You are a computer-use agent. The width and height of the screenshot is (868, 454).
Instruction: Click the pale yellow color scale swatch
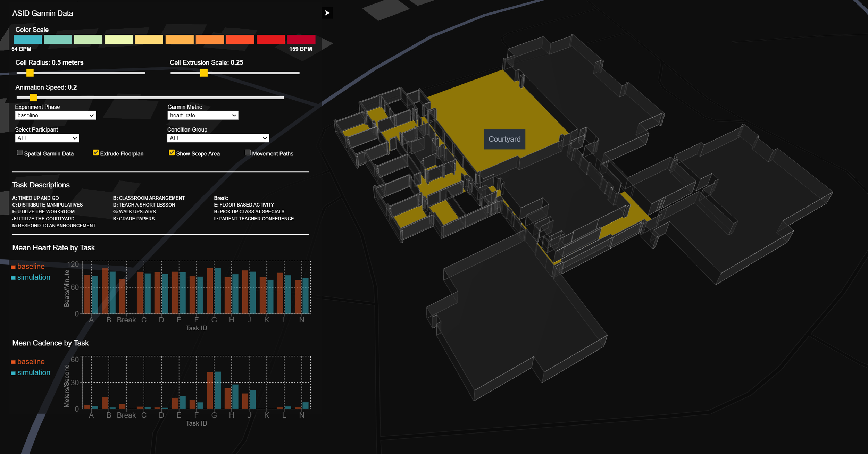click(119, 40)
